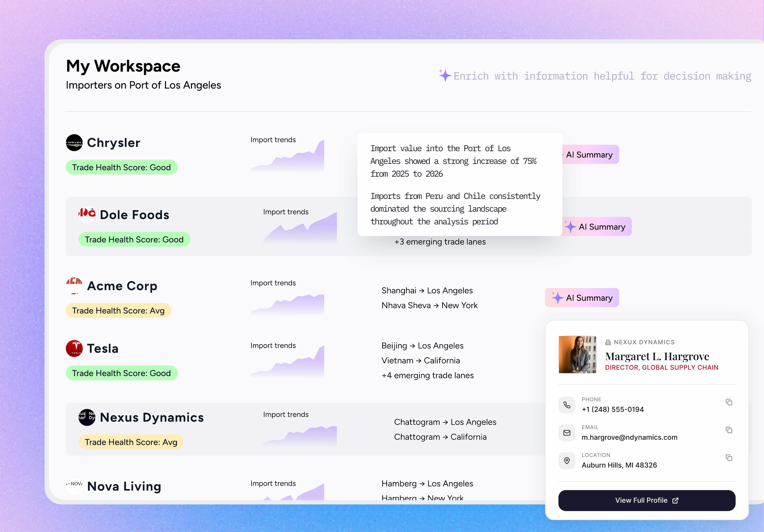Image resolution: width=764 pixels, height=532 pixels.
Task: Click the My Workspace heading
Action: click(123, 66)
